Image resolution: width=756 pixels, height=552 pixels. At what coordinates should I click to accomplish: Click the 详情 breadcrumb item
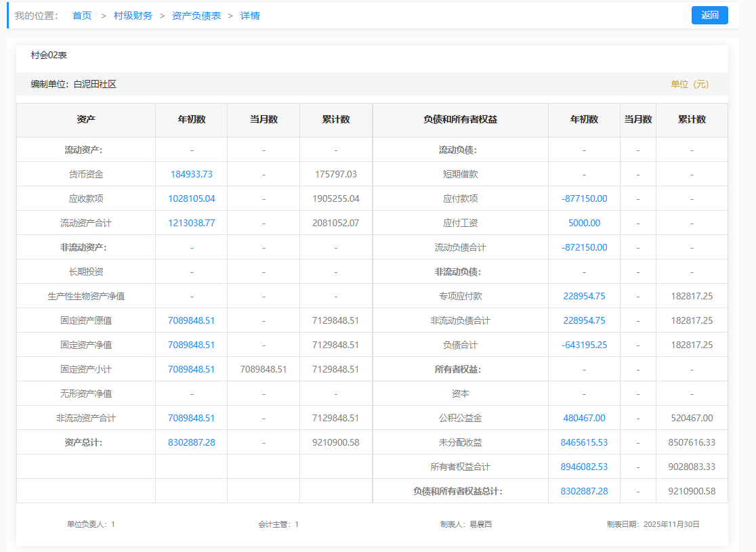(x=250, y=16)
